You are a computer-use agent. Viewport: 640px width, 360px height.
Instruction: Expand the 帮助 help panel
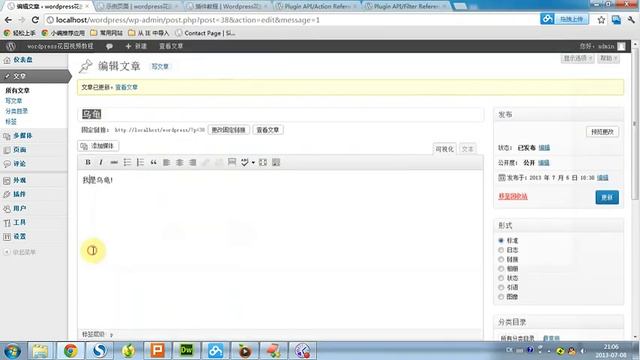609,59
